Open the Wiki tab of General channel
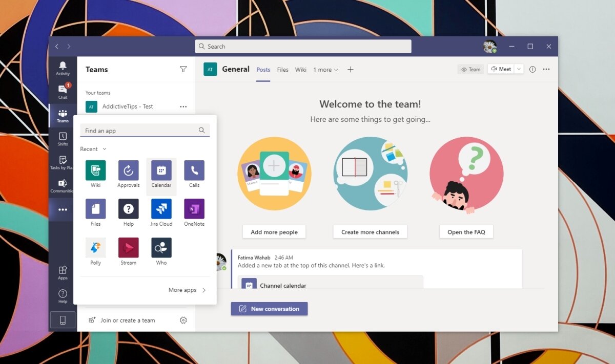 click(x=301, y=69)
